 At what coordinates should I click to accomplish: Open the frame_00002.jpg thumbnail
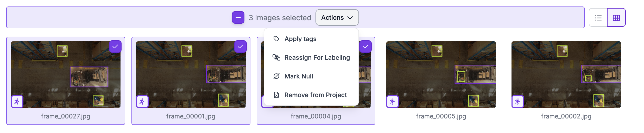pyautogui.click(x=566, y=74)
